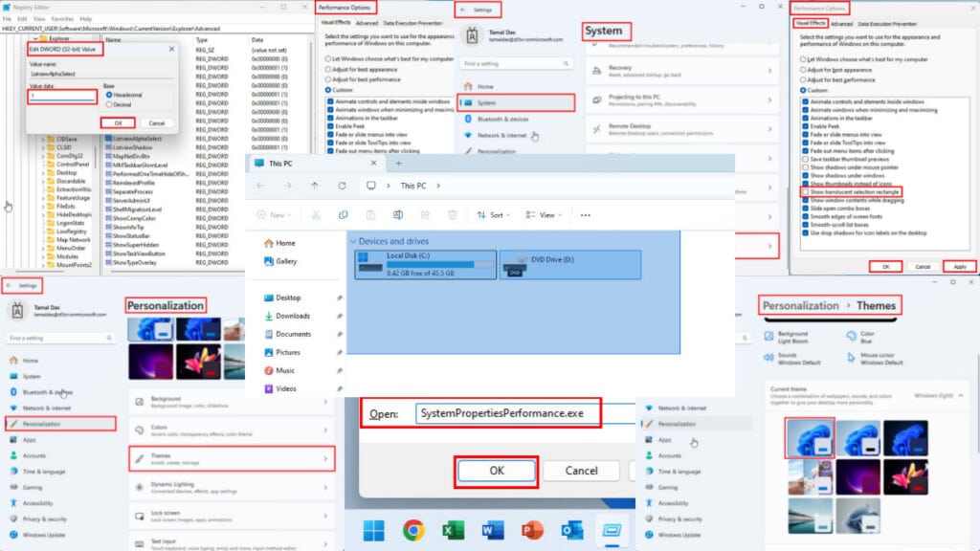Viewport: 980px width, 551px height.
Task: Select the Decimal radio button in Edit DWORD
Action: [109, 104]
